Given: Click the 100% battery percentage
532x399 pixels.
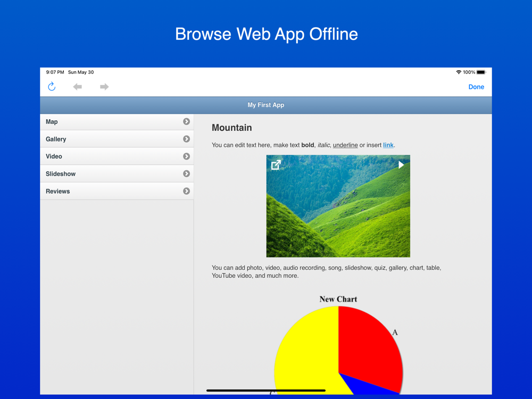Looking at the screenshot, I should pyautogui.click(x=469, y=72).
